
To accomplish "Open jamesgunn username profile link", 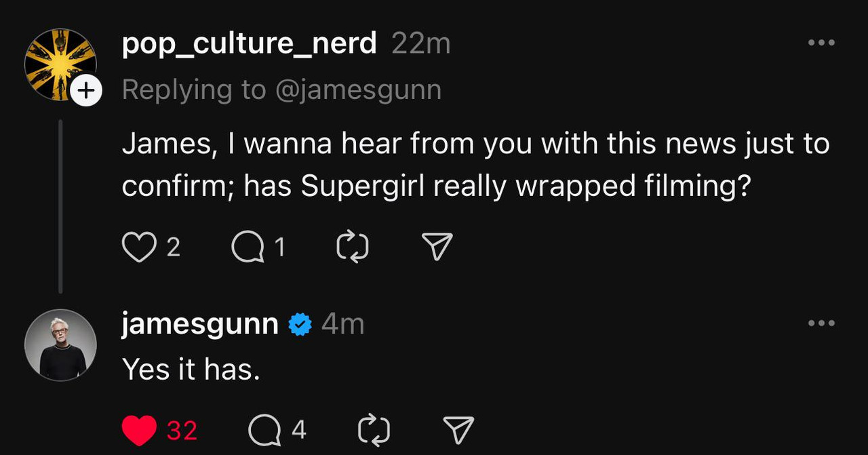I will click(200, 324).
